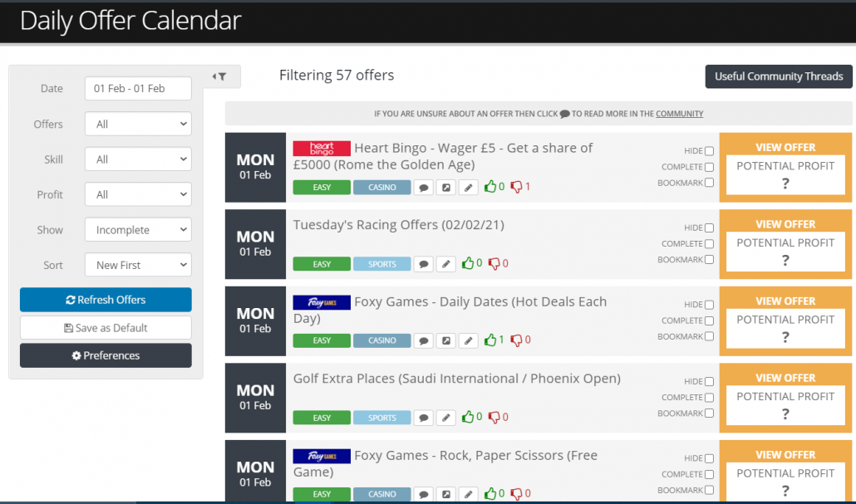Mark Foxy Games Daily Dates as COMPLETE
Image resolution: width=856 pixels, height=504 pixels.
(709, 321)
